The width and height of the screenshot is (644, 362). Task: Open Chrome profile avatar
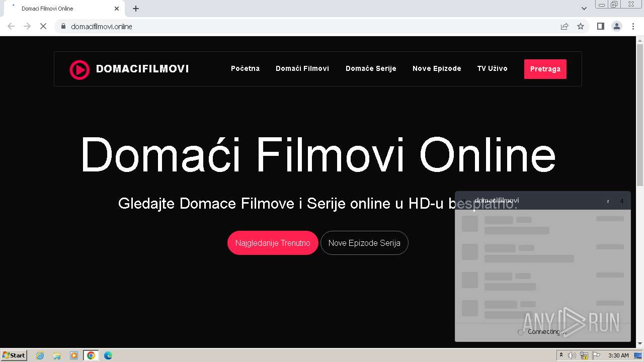617,26
